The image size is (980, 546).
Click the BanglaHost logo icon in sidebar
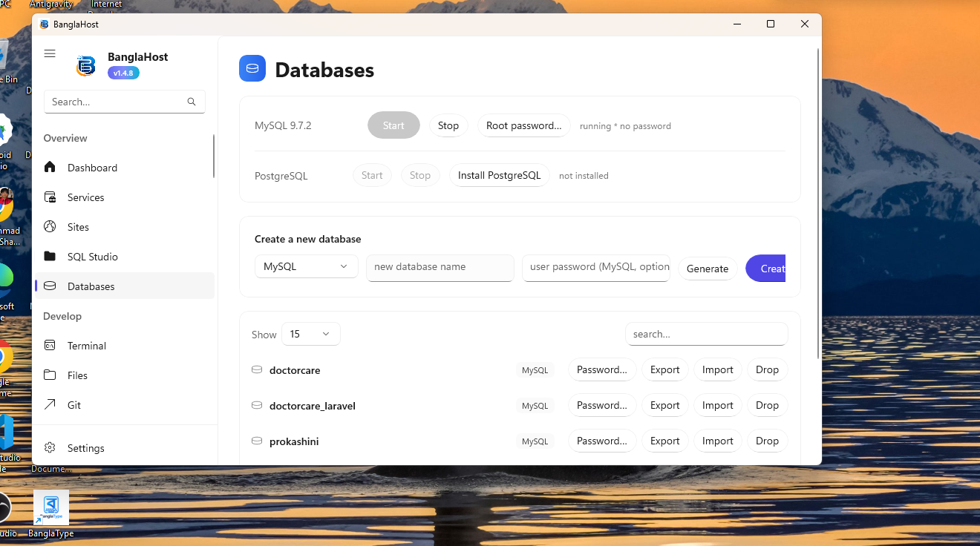(x=86, y=65)
